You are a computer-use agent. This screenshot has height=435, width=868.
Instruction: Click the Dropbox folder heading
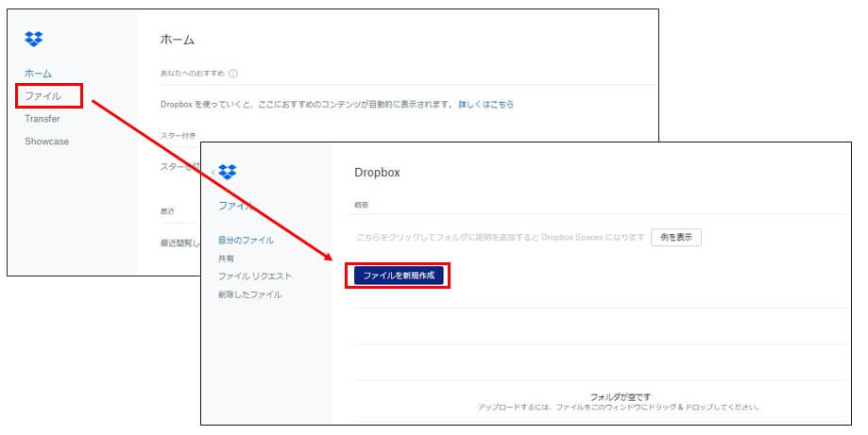point(377,173)
